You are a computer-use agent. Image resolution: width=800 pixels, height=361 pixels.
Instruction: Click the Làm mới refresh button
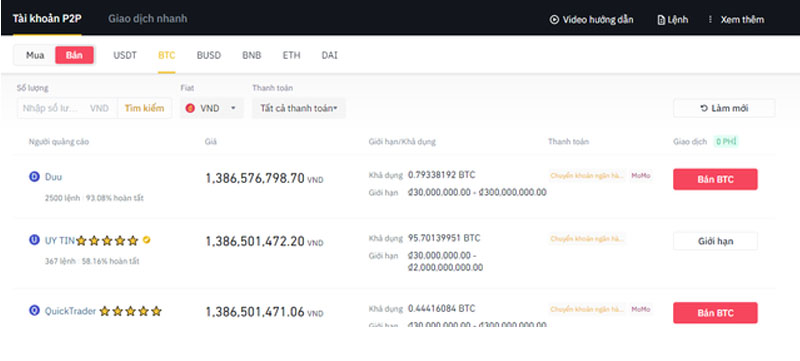click(724, 108)
